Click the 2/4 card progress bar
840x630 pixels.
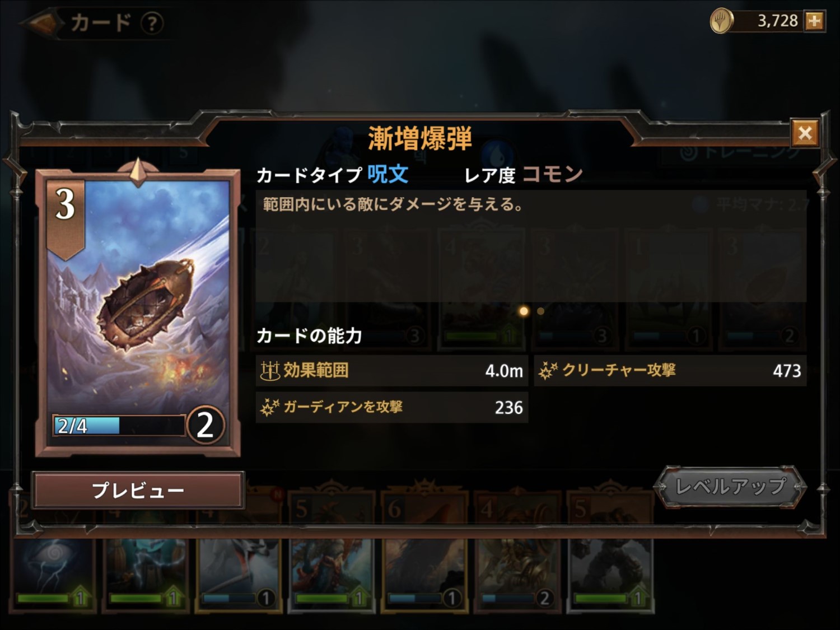click(119, 426)
